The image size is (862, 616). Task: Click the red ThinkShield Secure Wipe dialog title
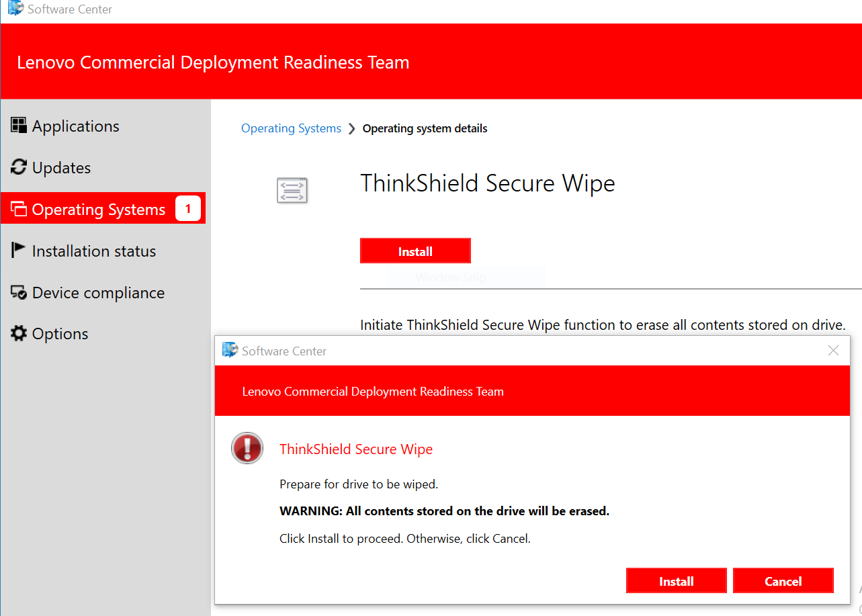pos(356,449)
